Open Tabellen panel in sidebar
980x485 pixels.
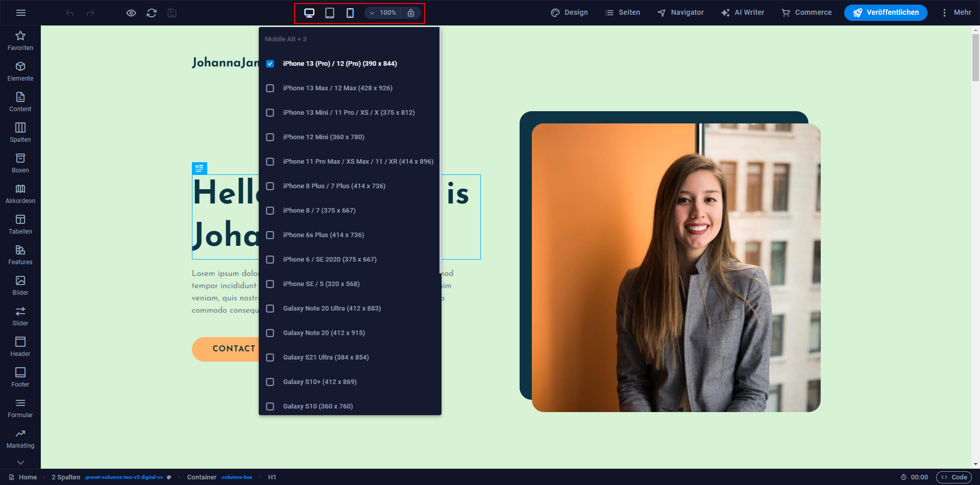(20, 224)
